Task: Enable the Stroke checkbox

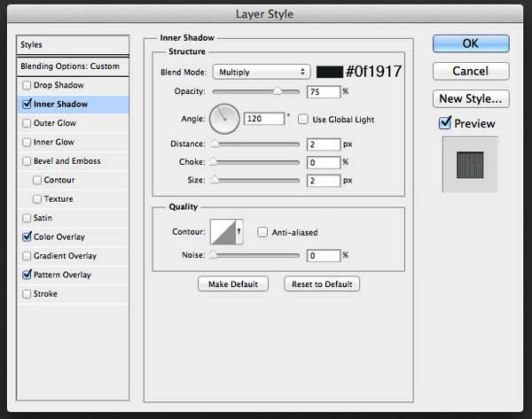Action: pos(27,293)
